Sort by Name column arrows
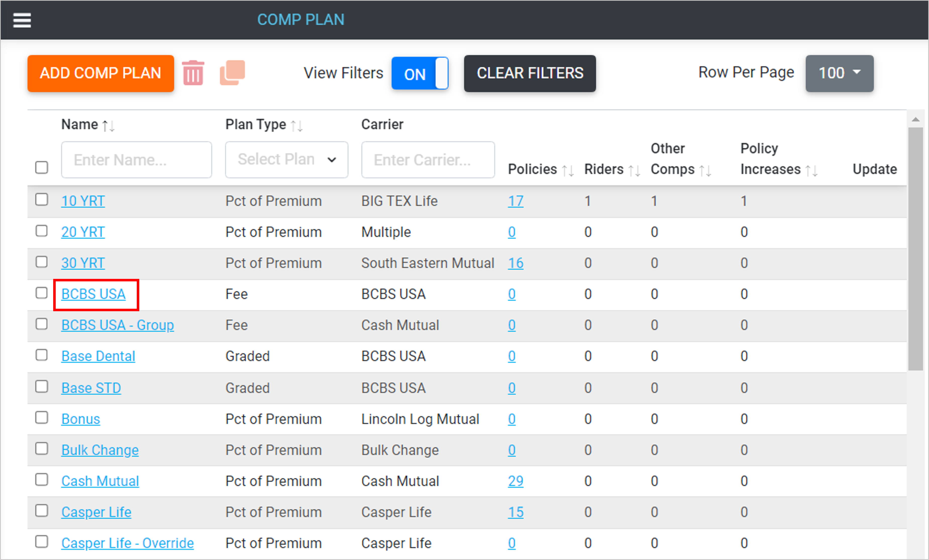 click(109, 125)
